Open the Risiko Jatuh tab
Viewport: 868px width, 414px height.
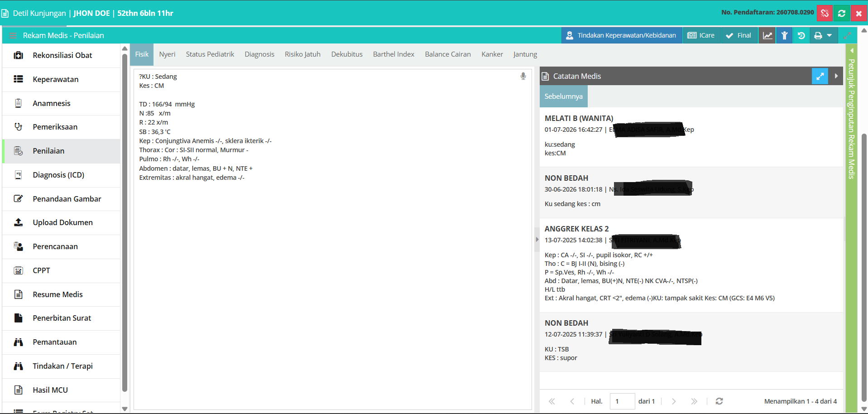(302, 54)
